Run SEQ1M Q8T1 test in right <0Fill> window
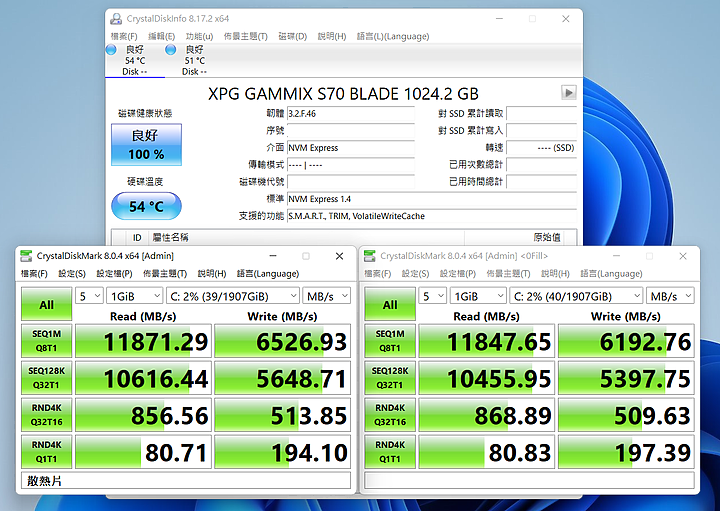This screenshot has width=720, height=511. (x=390, y=341)
